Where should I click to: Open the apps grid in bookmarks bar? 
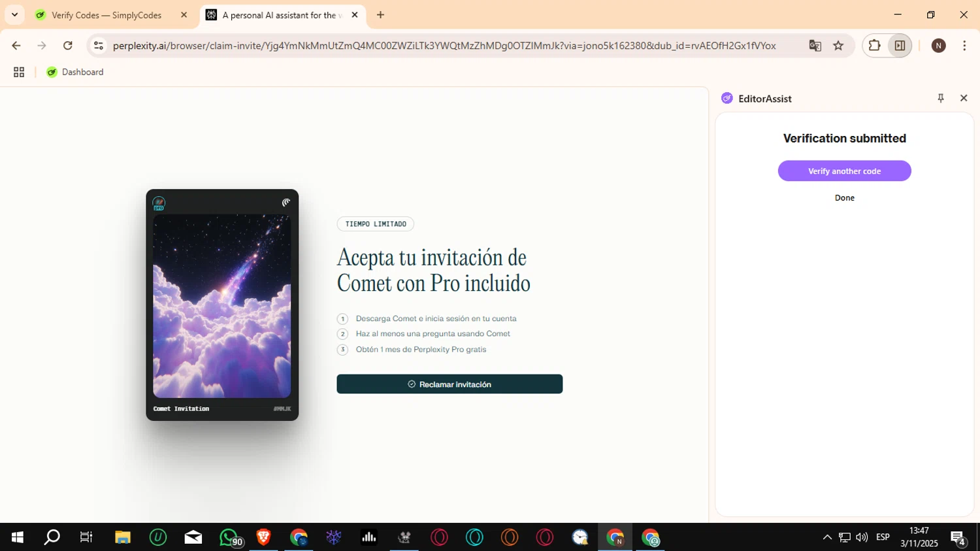pos(19,72)
